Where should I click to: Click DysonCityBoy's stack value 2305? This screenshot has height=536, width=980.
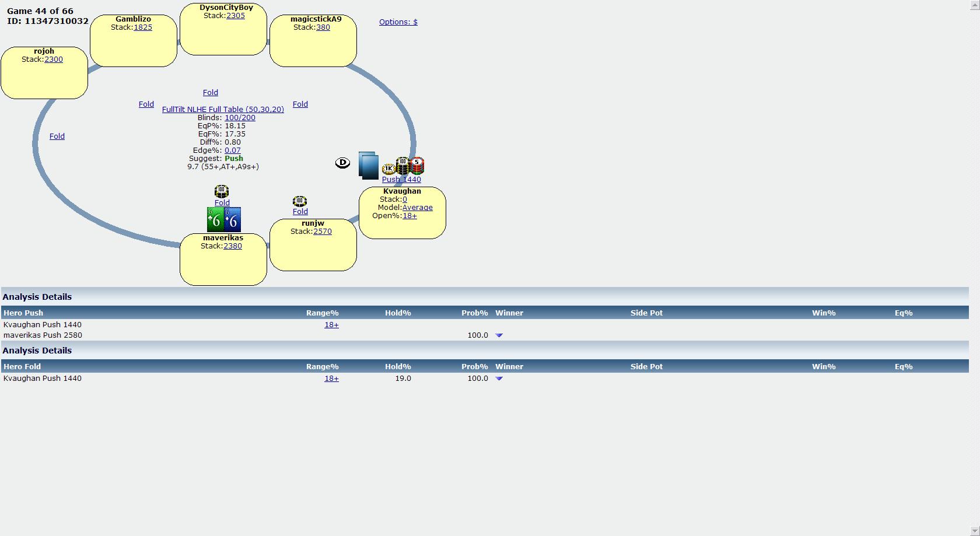click(236, 16)
